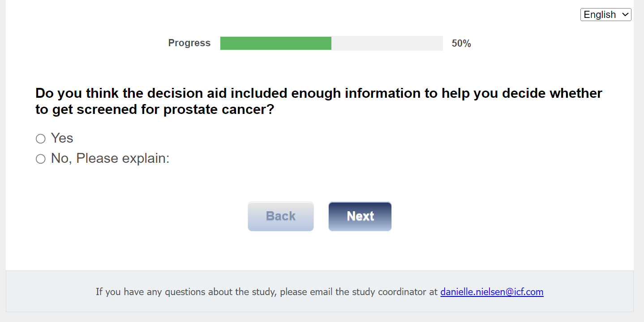Click the "Progress" label text

(x=189, y=43)
